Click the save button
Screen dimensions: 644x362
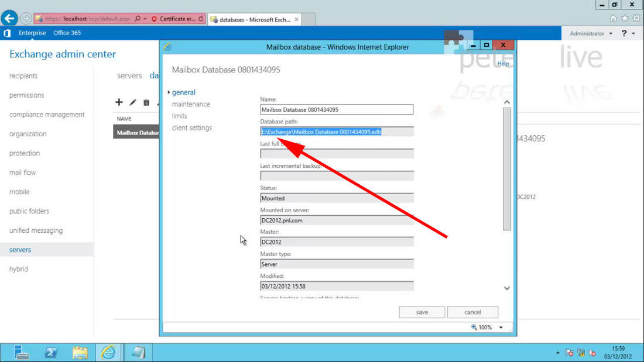[422, 312]
